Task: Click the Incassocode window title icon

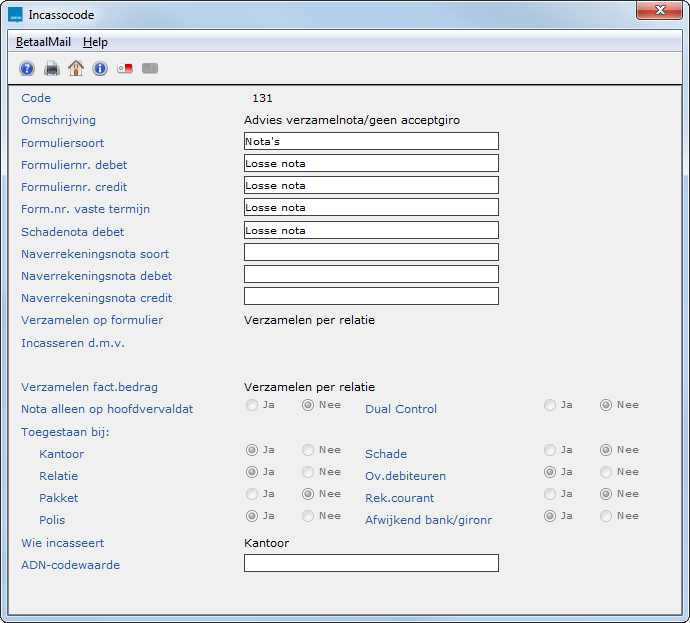Action: 14,15
